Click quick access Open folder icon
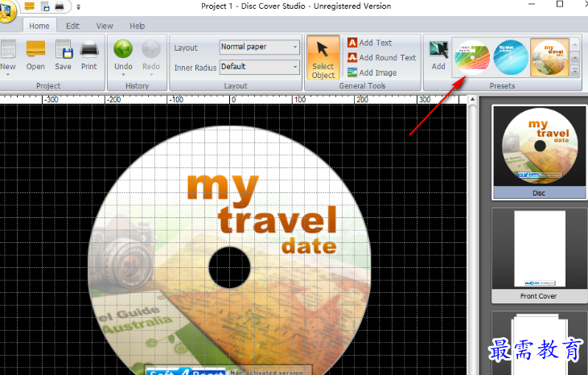The height and width of the screenshot is (375, 588). coord(29,6)
